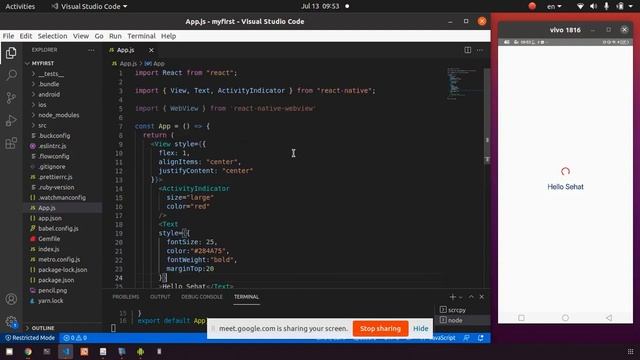Screen dimensions: 640x360
Task: Tap the phone Home navigation button
Action: 565,318
